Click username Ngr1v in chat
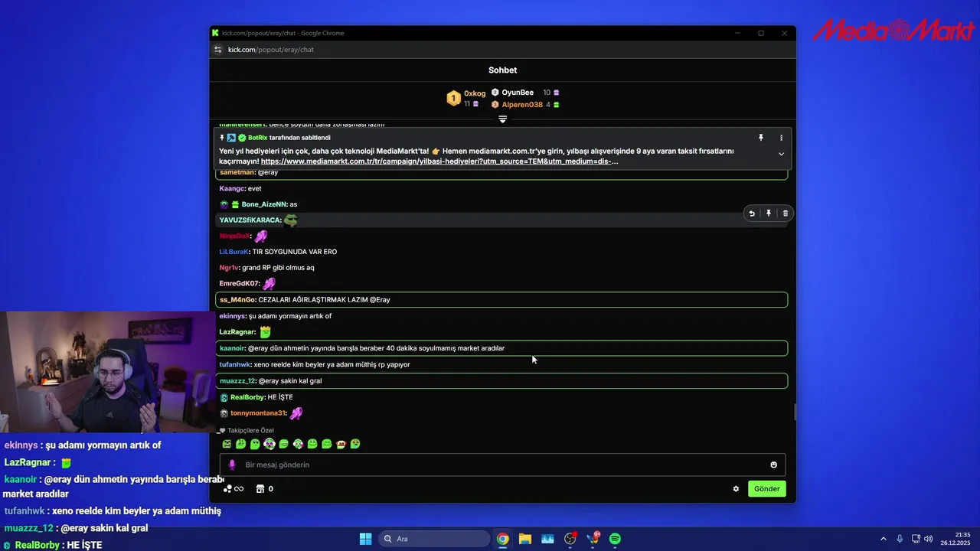The height and width of the screenshot is (551, 980). click(x=229, y=268)
